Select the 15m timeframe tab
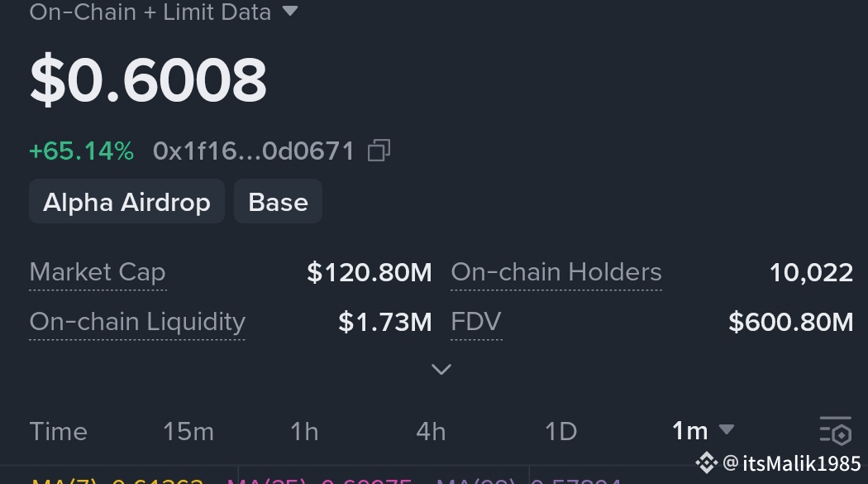This screenshot has width=868, height=484. tap(188, 431)
